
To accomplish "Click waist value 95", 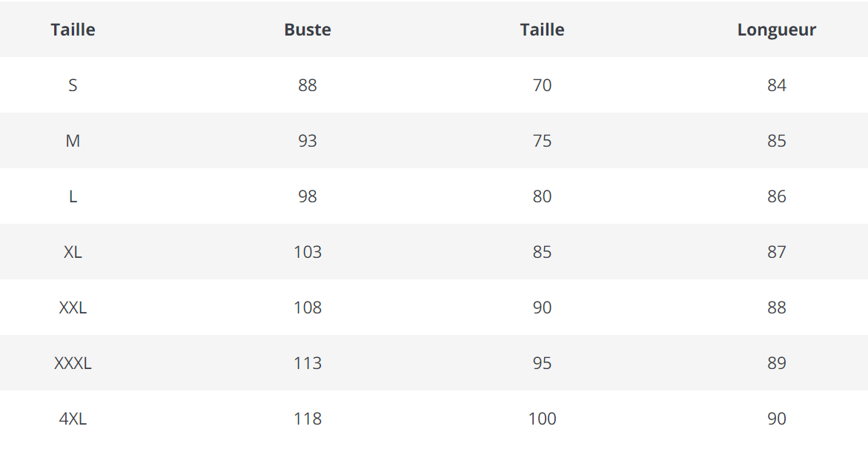I will click(542, 363).
